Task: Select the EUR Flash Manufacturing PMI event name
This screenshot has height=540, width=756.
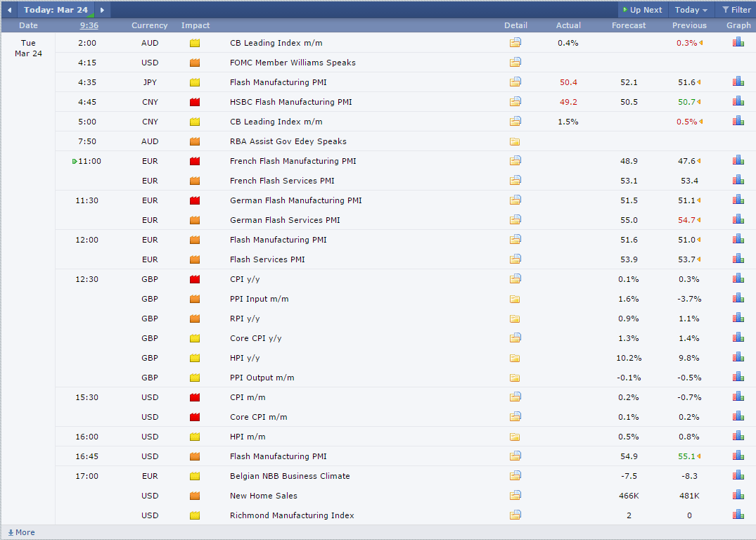Action: [278, 240]
